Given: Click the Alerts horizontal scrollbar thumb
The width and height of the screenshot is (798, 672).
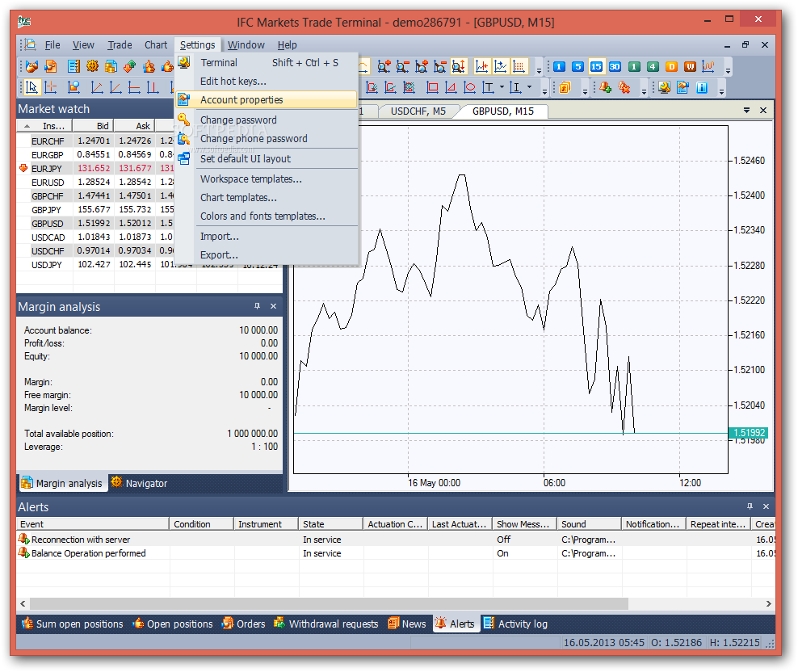Looking at the screenshot, I should pos(329,603).
